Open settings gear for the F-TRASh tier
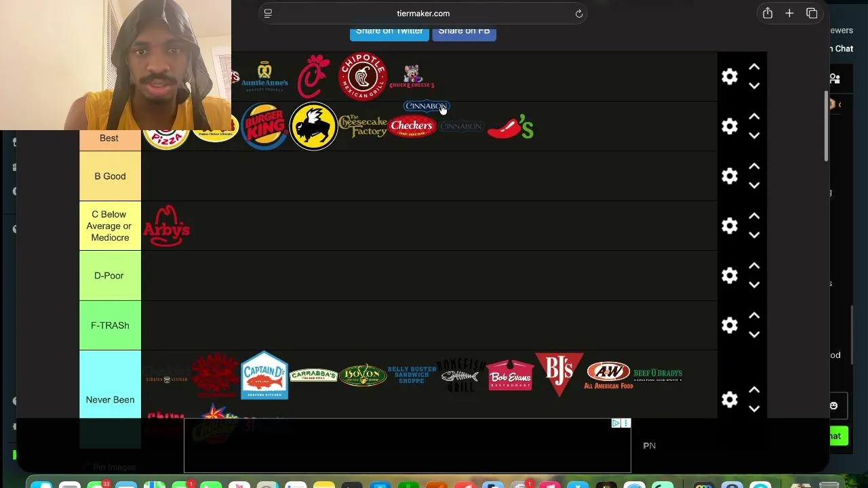868x488 pixels. click(x=730, y=325)
